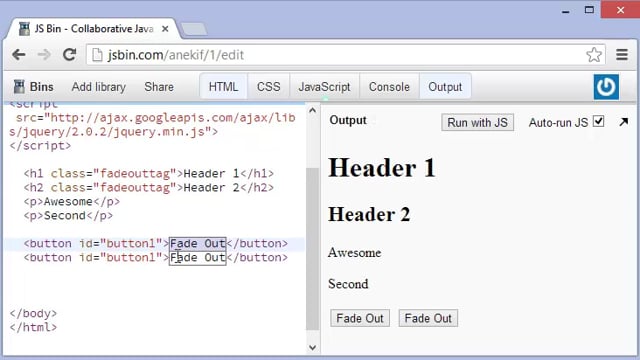The height and width of the screenshot is (360, 640).
Task: Click the blue power account icon
Action: (606, 87)
